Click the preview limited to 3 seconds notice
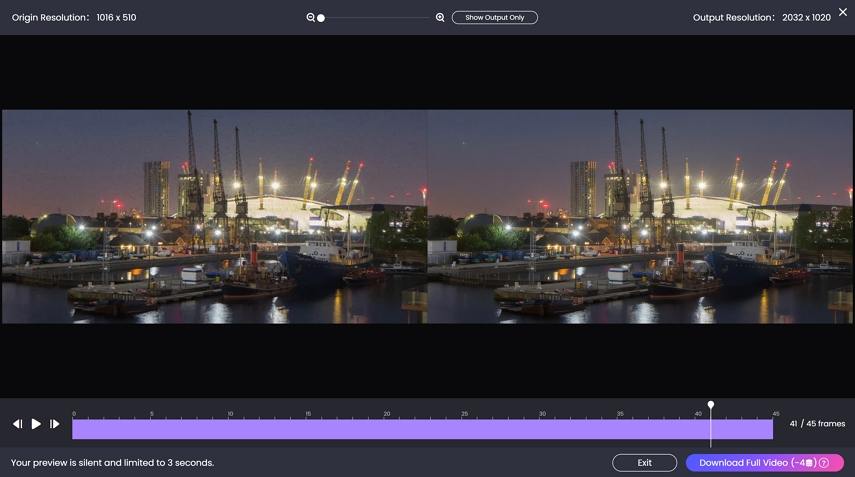The height and width of the screenshot is (477, 855). (x=112, y=463)
